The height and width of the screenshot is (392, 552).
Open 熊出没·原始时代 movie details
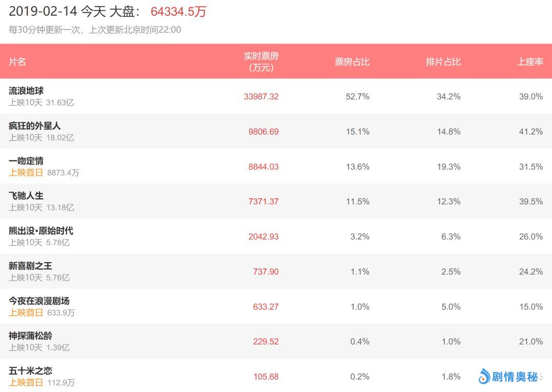[x=41, y=231]
